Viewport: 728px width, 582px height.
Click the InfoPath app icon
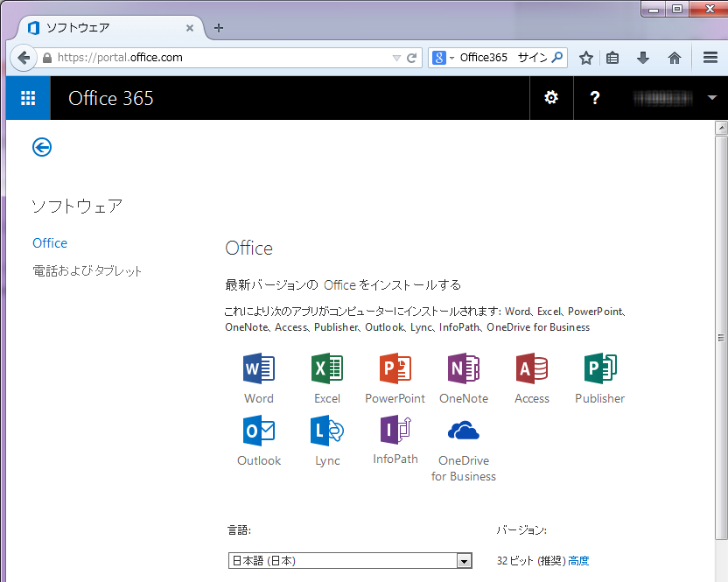click(x=395, y=430)
